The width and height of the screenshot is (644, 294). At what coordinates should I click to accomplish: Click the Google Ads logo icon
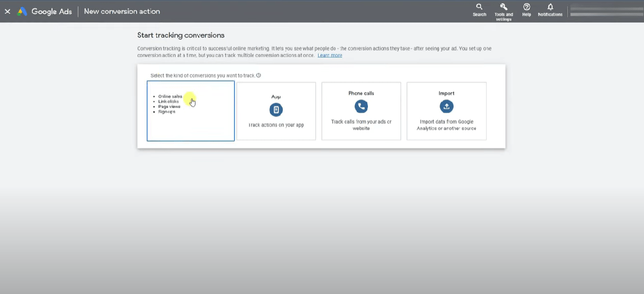tap(22, 11)
